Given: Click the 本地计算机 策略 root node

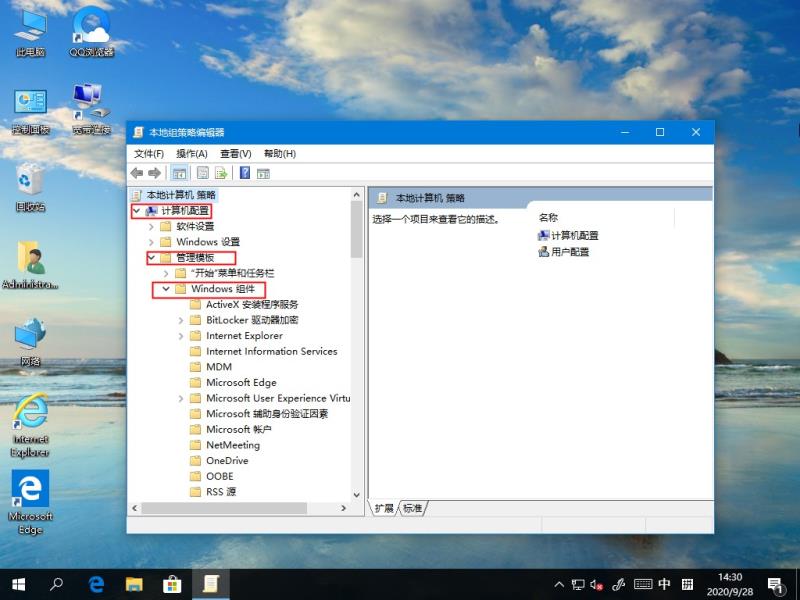Looking at the screenshot, I should tap(180, 196).
